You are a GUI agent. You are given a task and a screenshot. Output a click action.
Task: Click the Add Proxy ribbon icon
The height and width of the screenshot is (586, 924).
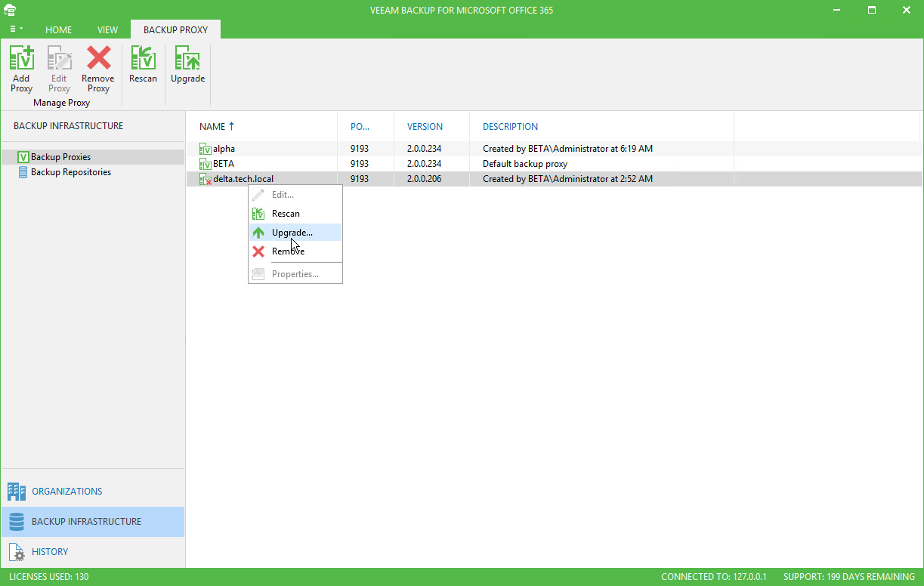pos(21,58)
